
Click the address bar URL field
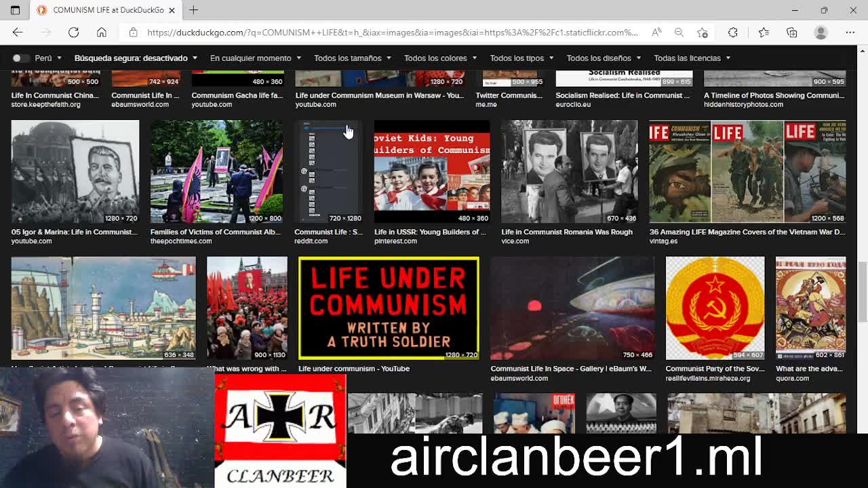click(392, 33)
